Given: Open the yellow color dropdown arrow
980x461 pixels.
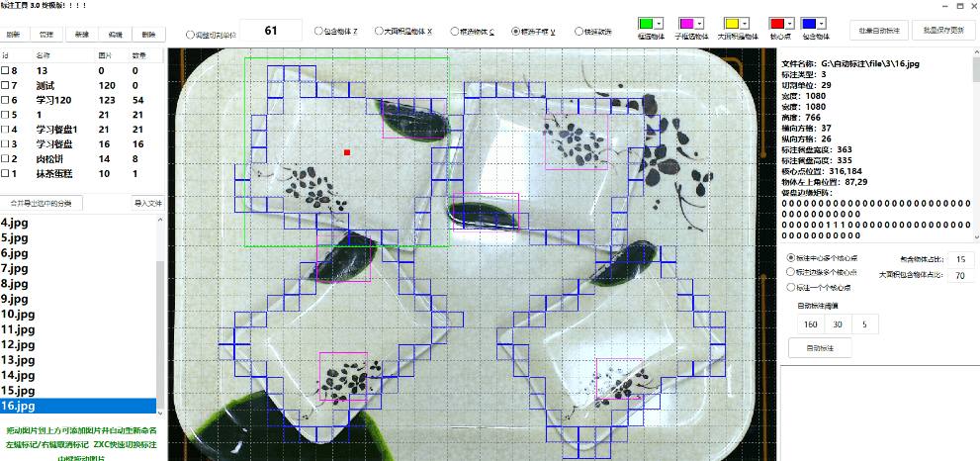Looking at the screenshot, I should point(746,23).
